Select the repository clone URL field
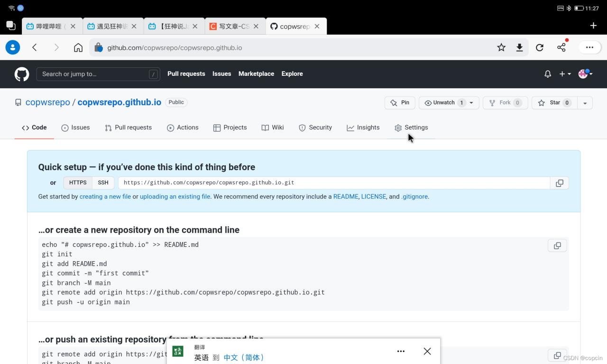The image size is (607, 364). [x=334, y=183]
